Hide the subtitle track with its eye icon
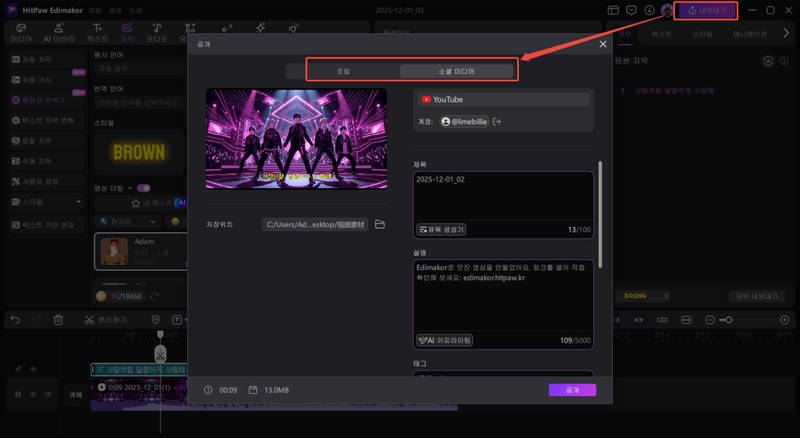Screen dimensions: 800x438 tap(33, 369)
